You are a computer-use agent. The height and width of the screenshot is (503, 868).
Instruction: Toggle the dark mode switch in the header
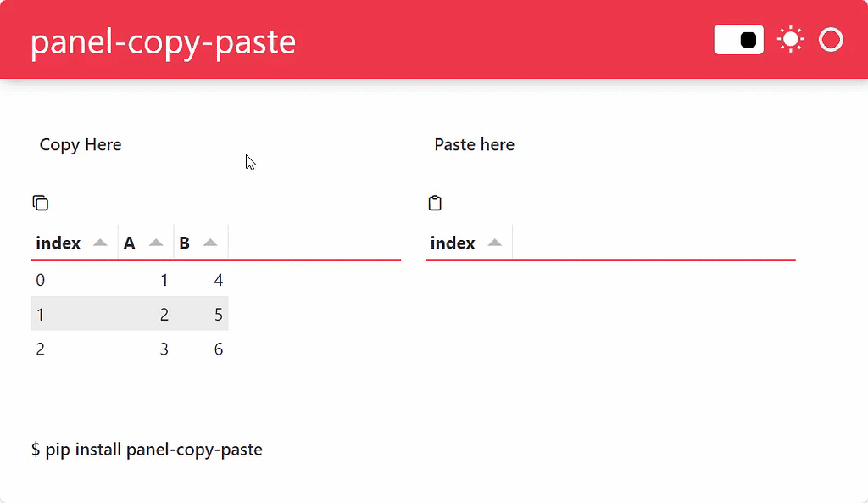coord(738,38)
